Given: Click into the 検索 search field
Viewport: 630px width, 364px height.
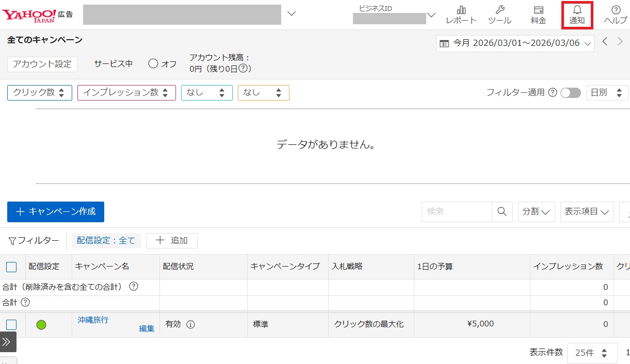Looking at the screenshot, I should tap(457, 212).
